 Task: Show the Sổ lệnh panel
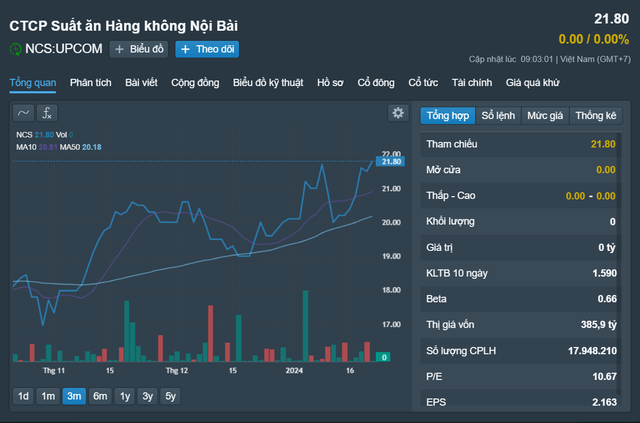point(498,115)
